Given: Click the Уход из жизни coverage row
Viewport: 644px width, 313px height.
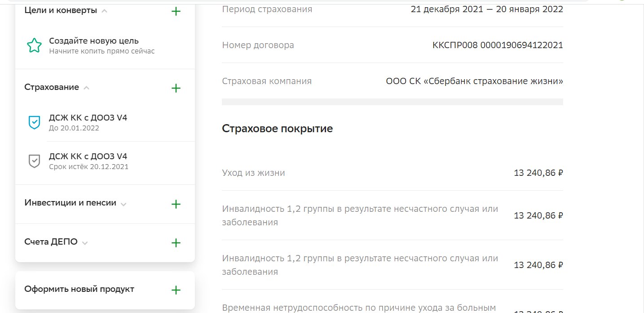Looking at the screenshot, I should 392,173.
